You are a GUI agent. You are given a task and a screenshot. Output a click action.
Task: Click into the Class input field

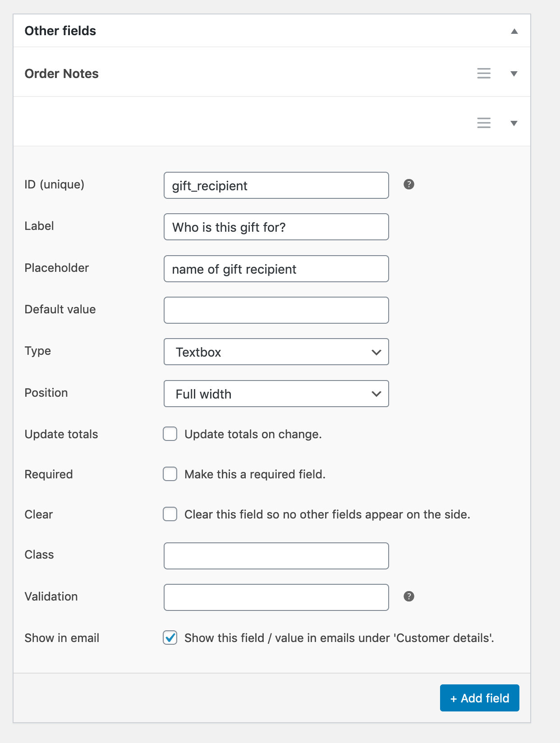pos(276,556)
